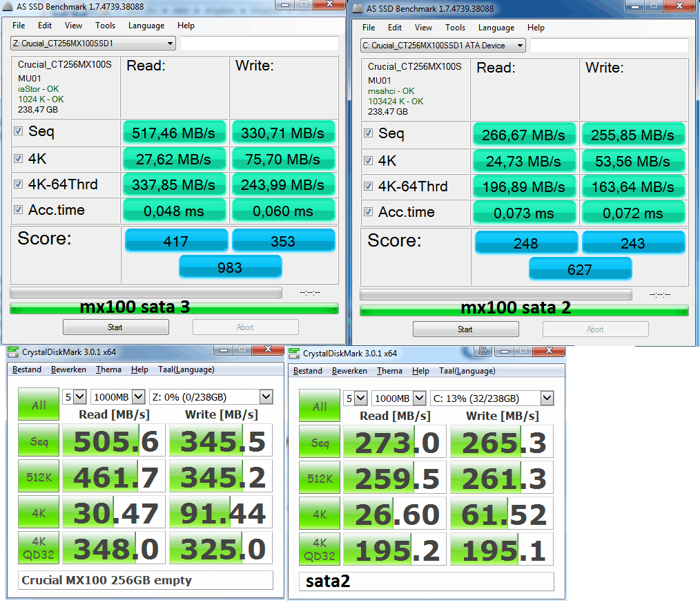Run 4K test in right CrystalDiskMark
Viewport: 700px width, 605px height.
point(320,513)
